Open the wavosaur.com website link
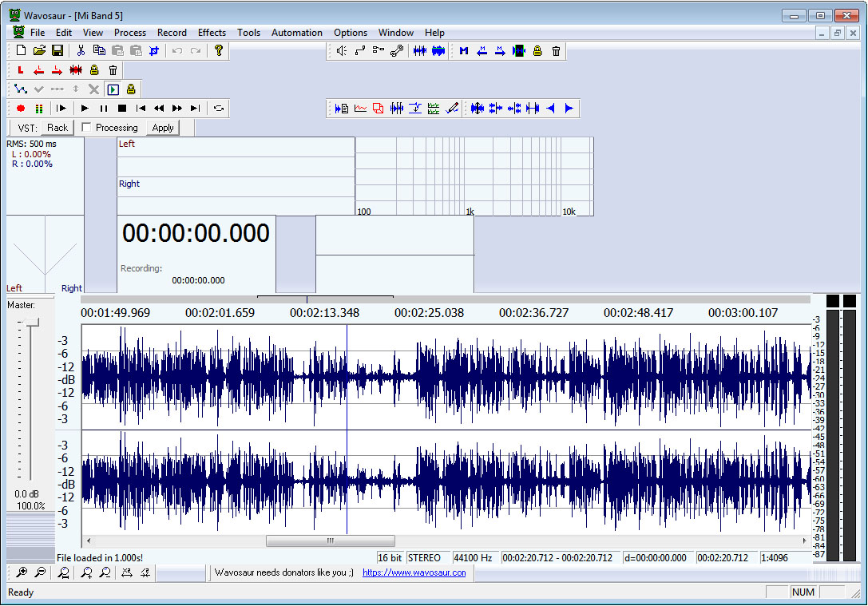This screenshot has width=868, height=606. tap(414, 572)
